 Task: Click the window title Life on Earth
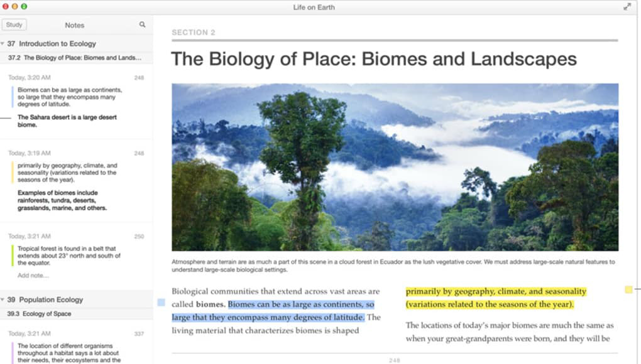314,8
